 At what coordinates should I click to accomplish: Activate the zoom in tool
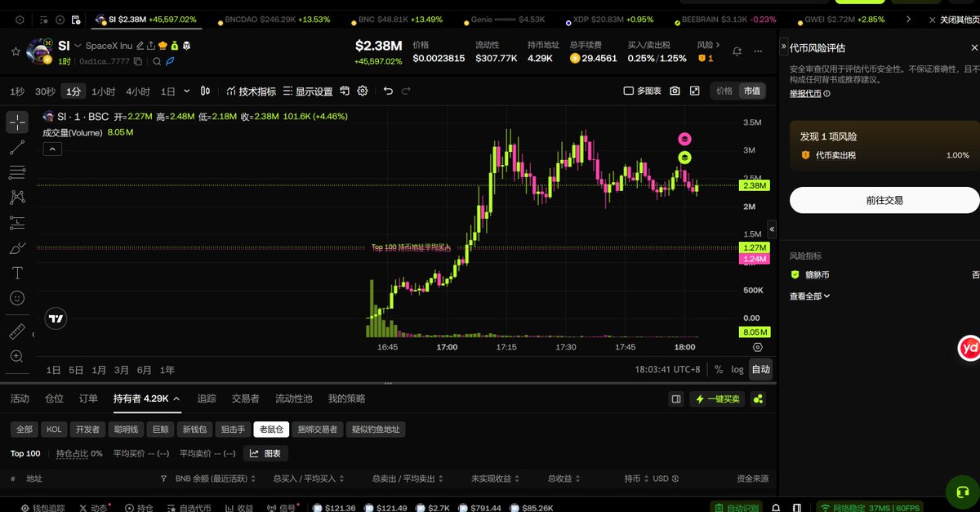point(17,356)
